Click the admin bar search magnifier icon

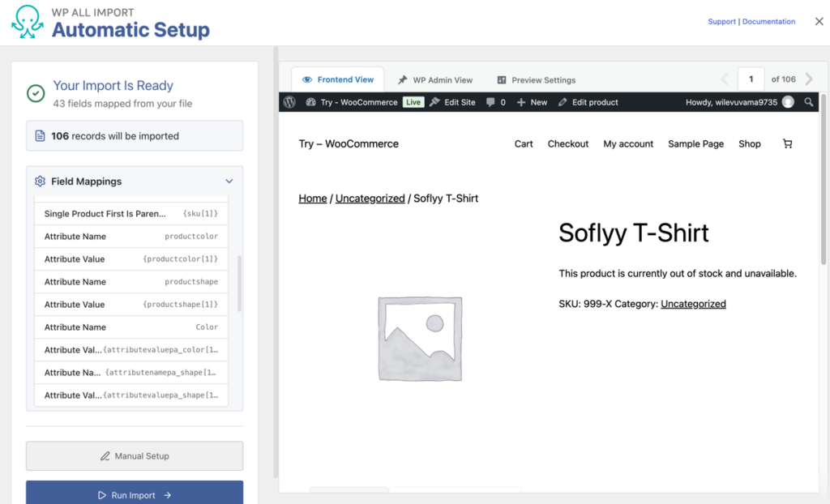[808, 102]
